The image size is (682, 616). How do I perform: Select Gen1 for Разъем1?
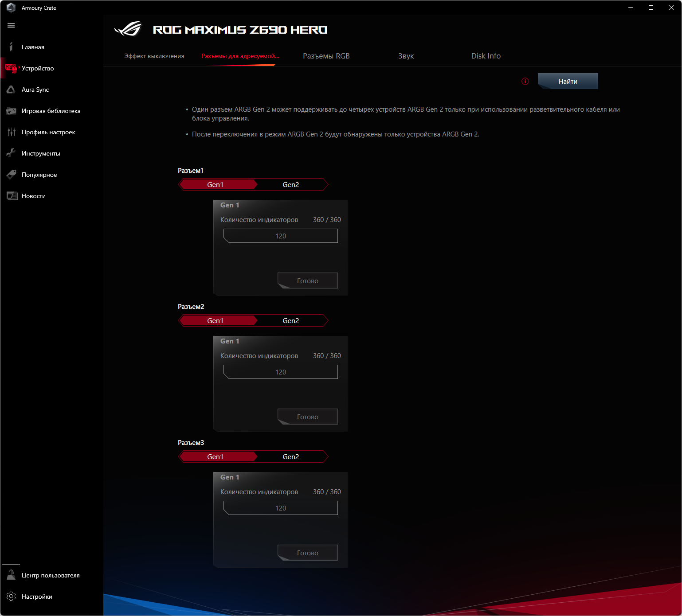(x=218, y=184)
